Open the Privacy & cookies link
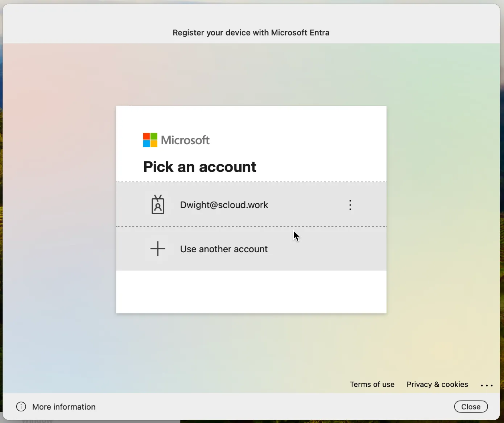The height and width of the screenshot is (423, 504). click(x=437, y=384)
